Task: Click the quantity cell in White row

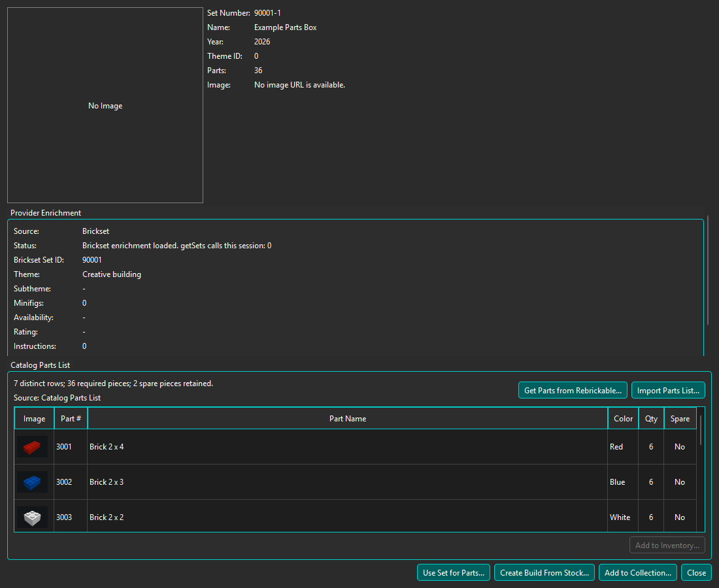Action: [x=651, y=516]
